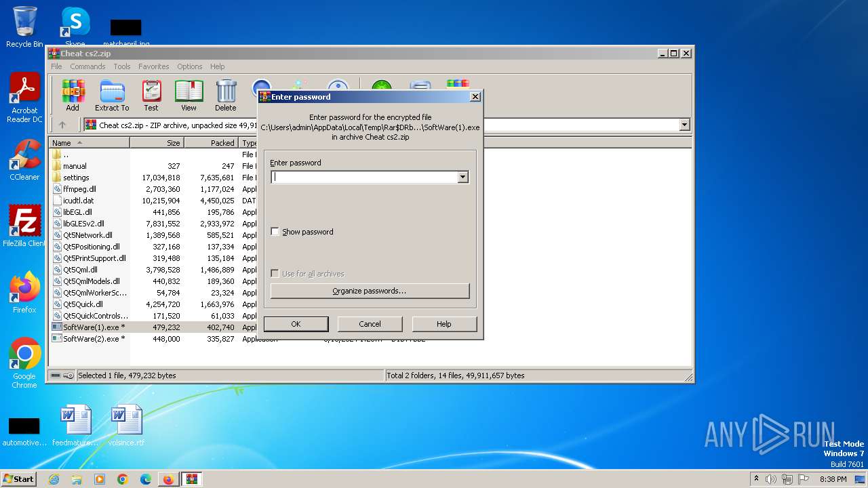
Task: Open the Options menu
Action: tap(190, 66)
